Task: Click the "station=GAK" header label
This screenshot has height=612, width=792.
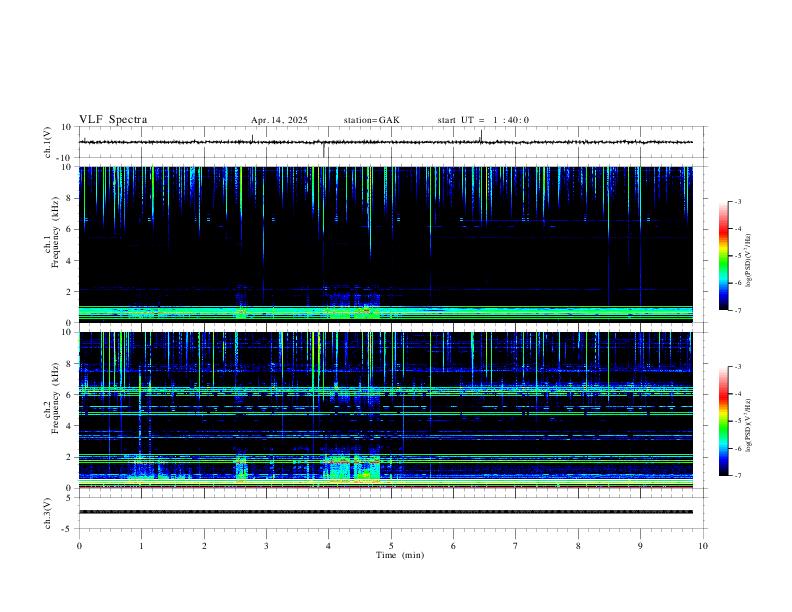Action: 371,120
